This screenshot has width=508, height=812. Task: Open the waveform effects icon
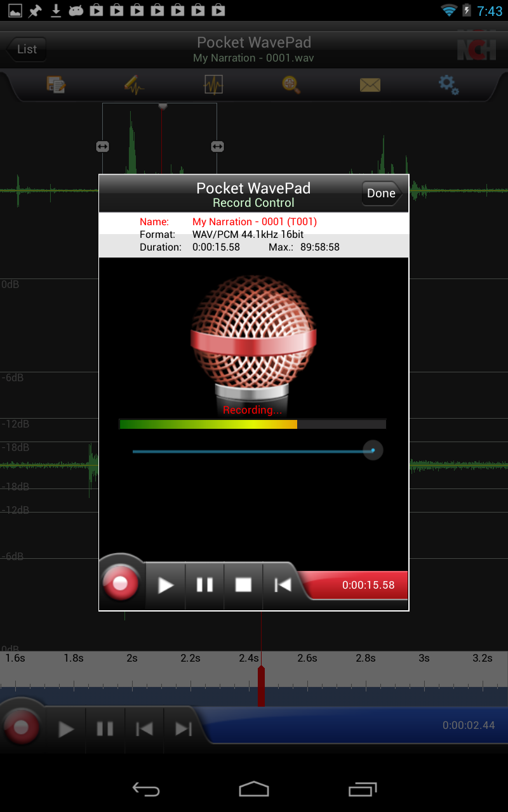click(x=213, y=85)
